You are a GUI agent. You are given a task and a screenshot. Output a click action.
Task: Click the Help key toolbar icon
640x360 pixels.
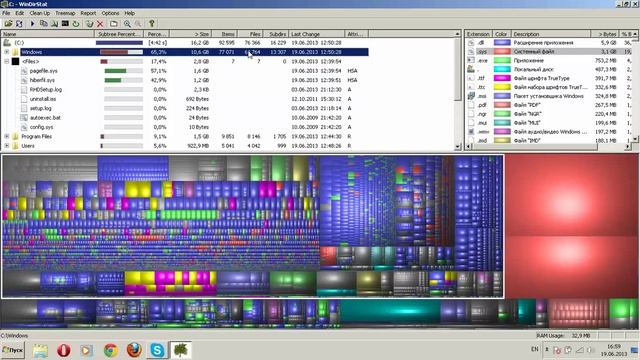[x=152, y=24]
